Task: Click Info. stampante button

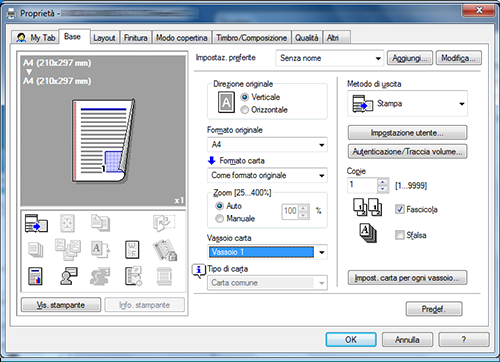Action: coord(144,305)
